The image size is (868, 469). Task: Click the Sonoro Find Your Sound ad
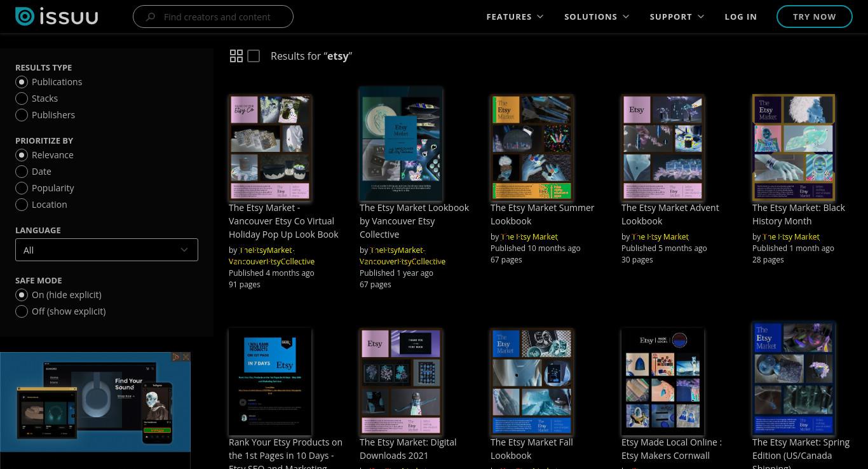click(x=95, y=402)
